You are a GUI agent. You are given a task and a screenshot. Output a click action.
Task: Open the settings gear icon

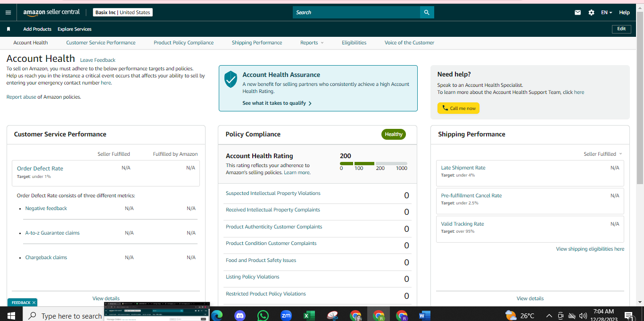tap(591, 13)
